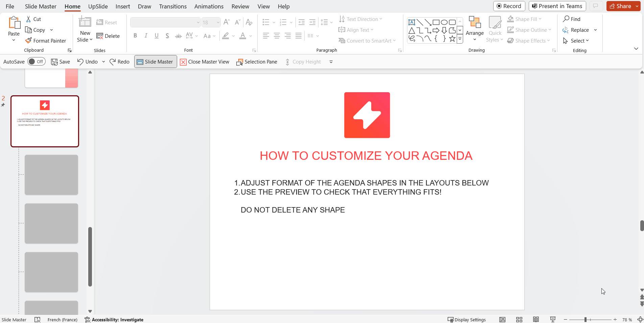Open the Comments pane icon

[x=596, y=6]
